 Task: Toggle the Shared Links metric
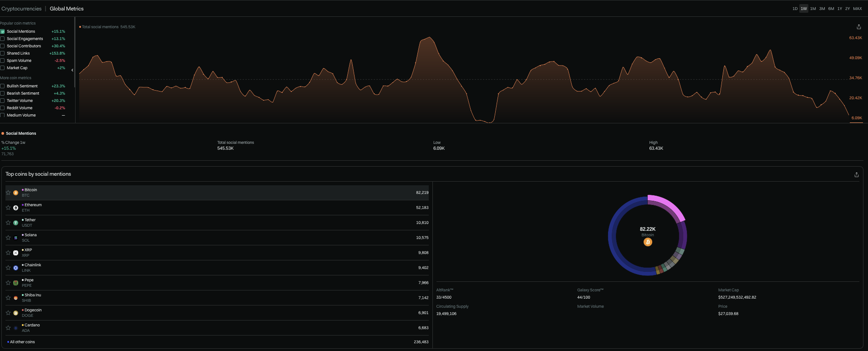2,53
